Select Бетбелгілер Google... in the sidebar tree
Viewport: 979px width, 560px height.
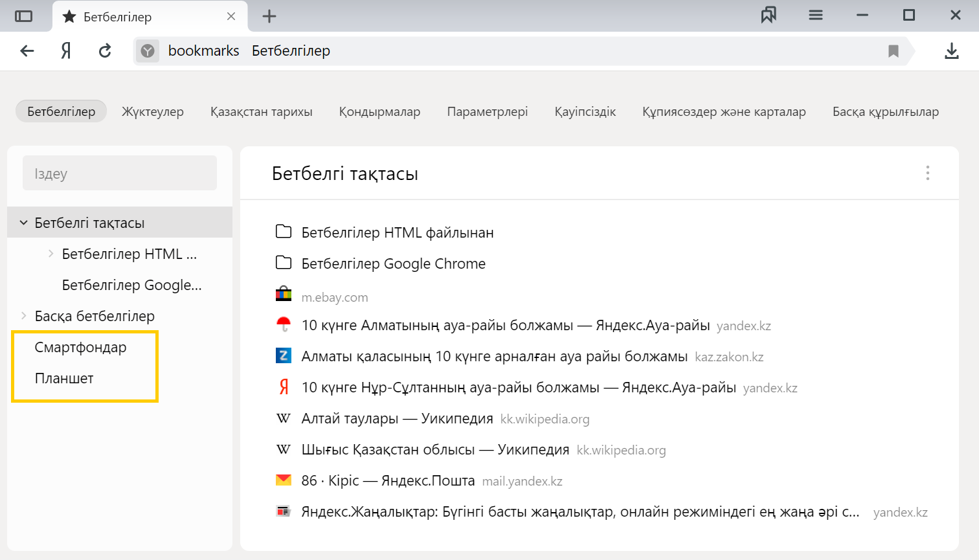[132, 285]
